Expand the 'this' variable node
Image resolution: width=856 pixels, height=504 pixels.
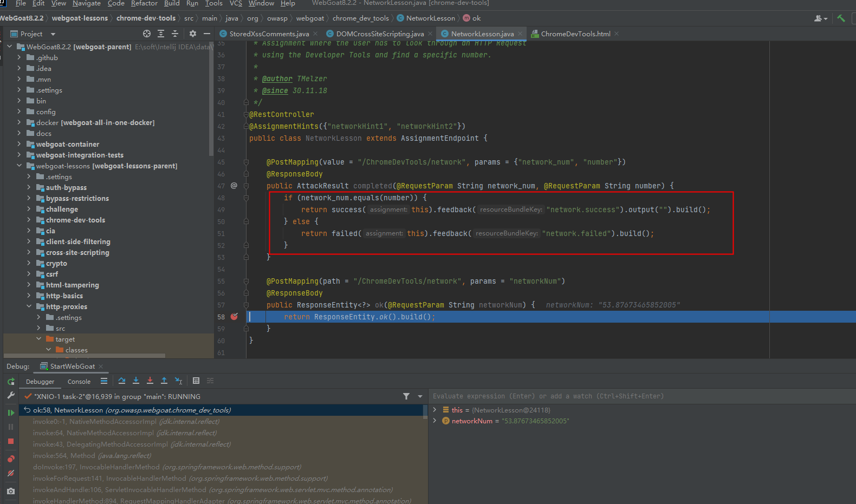click(x=435, y=410)
